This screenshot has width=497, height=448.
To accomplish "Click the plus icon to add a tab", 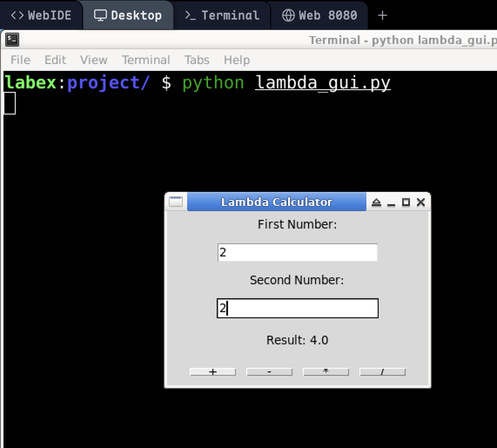I will (x=382, y=14).
